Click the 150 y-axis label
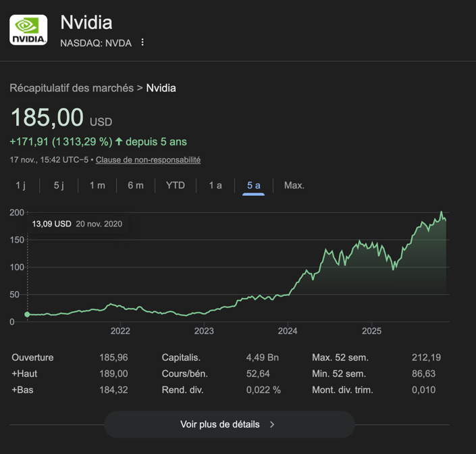 17,240
